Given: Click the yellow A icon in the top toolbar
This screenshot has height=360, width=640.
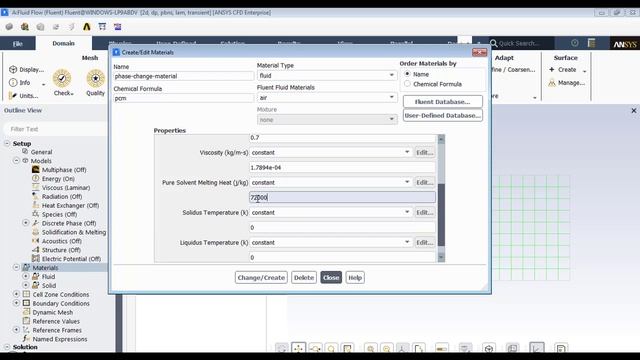Looking at the screenshot, I should click(87, 27).
